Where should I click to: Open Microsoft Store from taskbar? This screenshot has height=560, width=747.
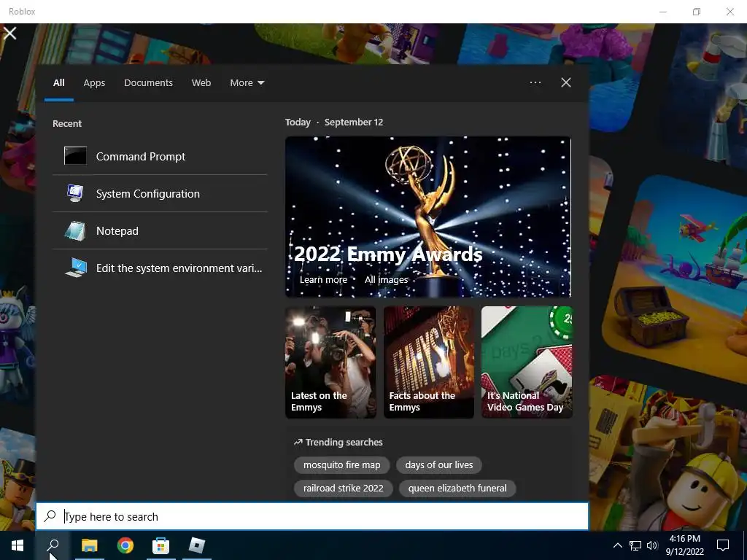160,545
